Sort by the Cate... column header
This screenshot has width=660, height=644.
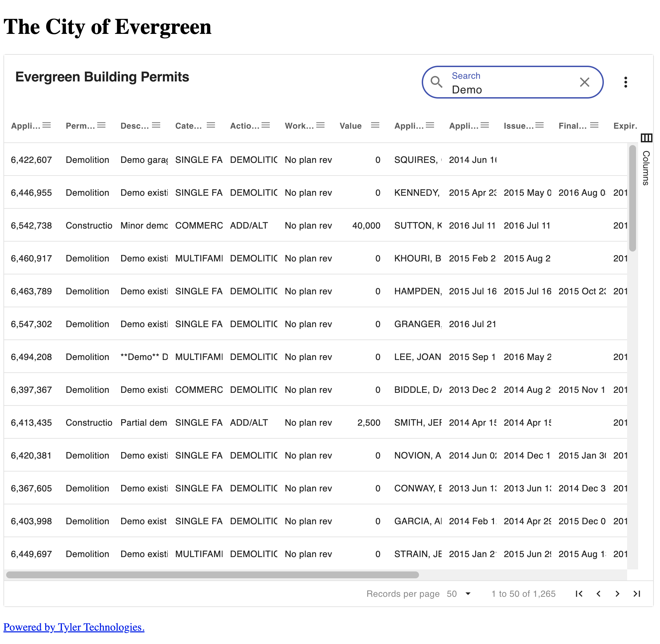tap(188, 126)
